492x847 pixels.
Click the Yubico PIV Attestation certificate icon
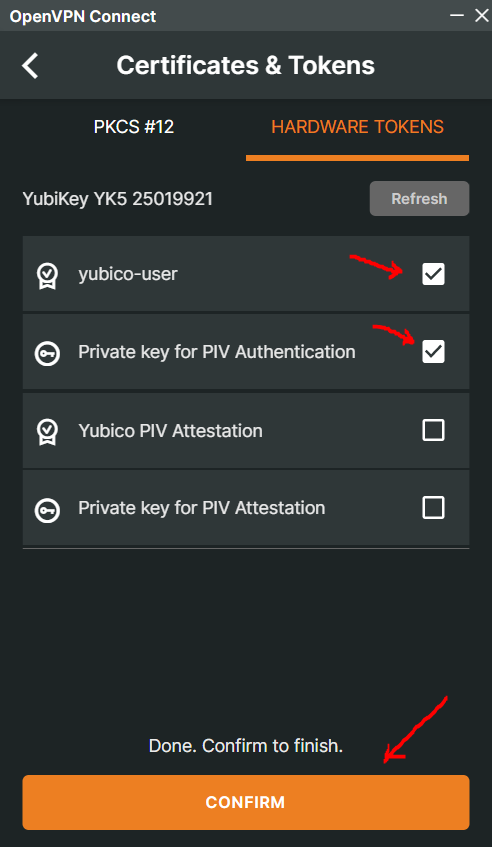pos(48,432)
